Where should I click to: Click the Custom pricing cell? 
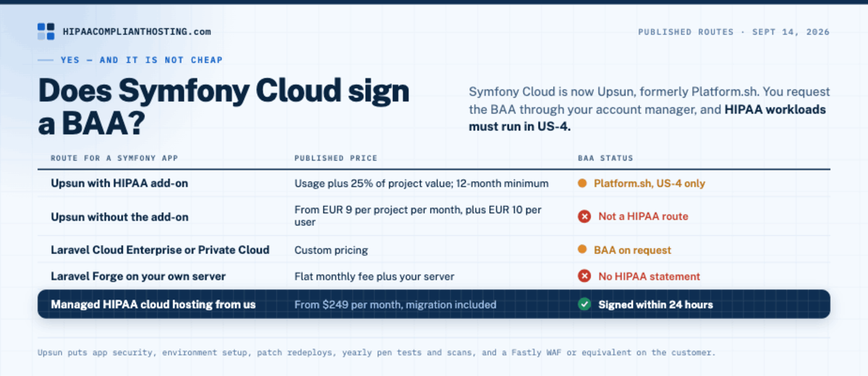pyautogui.click(x=331, y=250)
